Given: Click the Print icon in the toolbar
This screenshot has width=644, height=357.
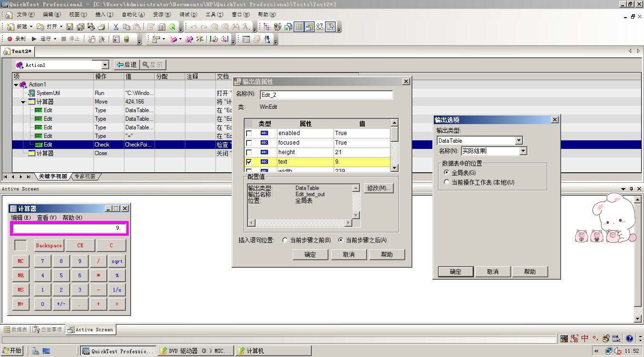Looking at the screenshot, I should (x=101, y=27).
